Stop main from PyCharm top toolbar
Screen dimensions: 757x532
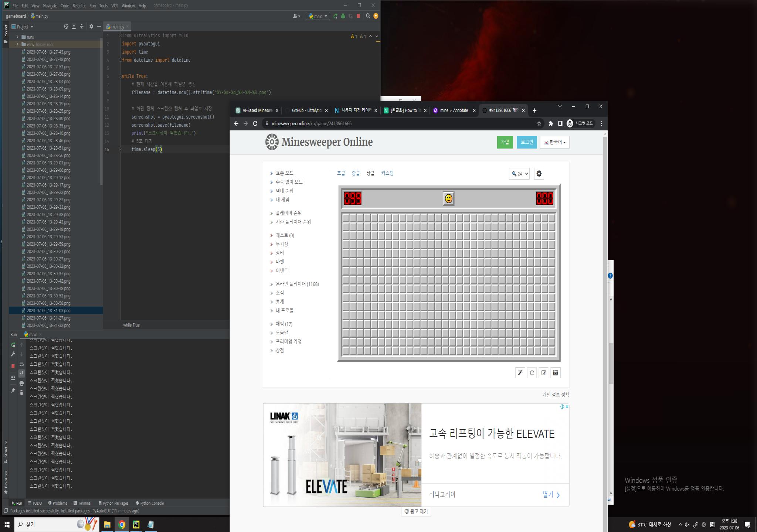358,16
